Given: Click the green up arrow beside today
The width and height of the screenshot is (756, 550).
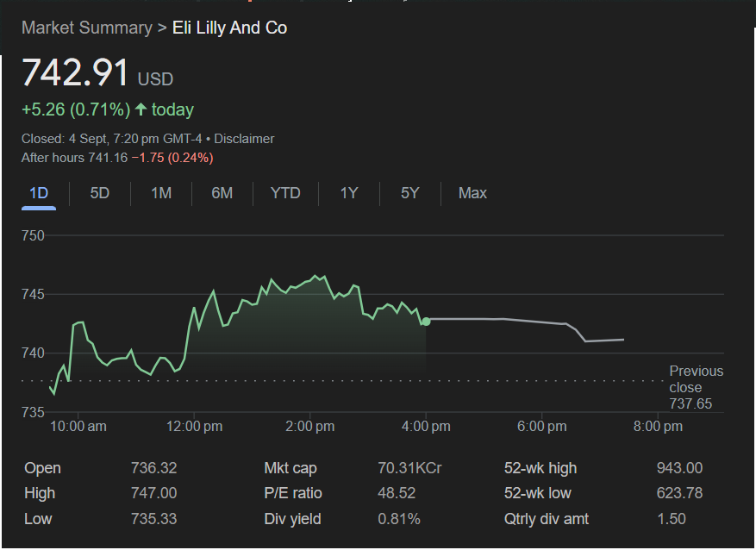Looking at the screenshot, I should (x=141, y=109).
